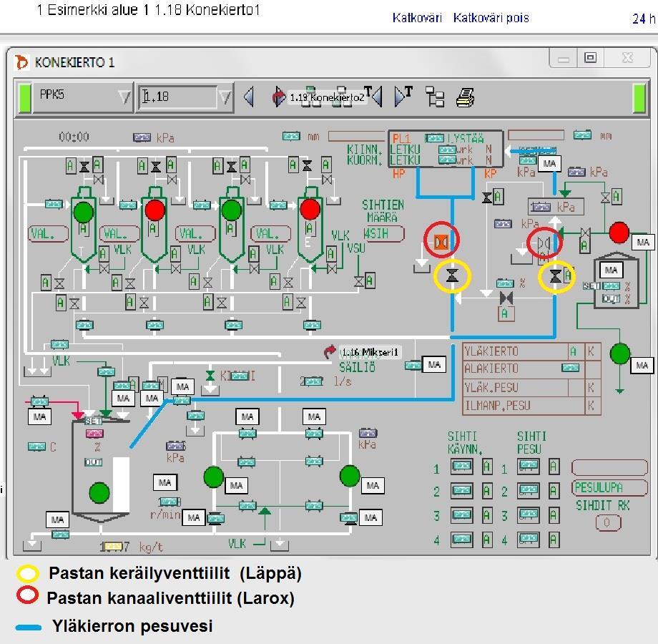Select the yellow-circled collection valve on the right line
The image size is (658, 644).
point(555,275)
